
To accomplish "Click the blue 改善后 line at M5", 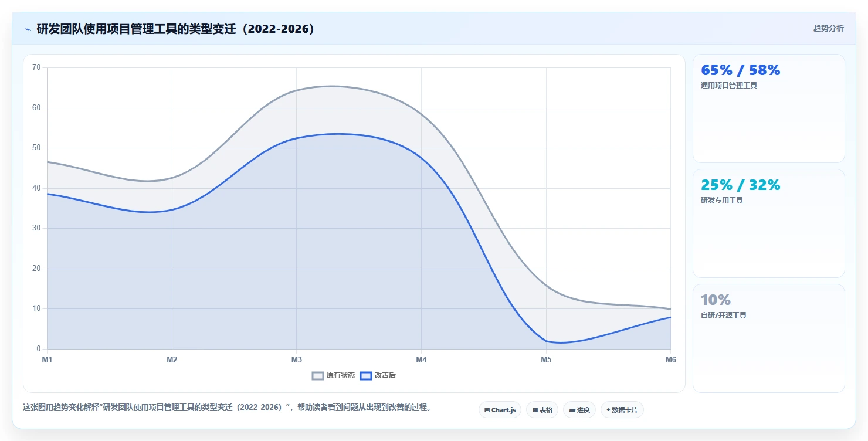I will 546,341.
